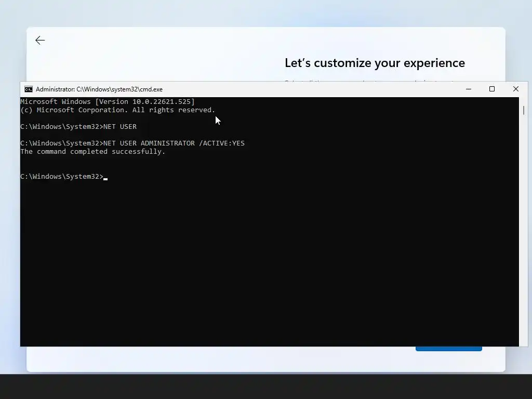
Task: Click the "NET USER ADMINISTRATOR /ACTIVE:YES" command
Action: pos(174,143)
